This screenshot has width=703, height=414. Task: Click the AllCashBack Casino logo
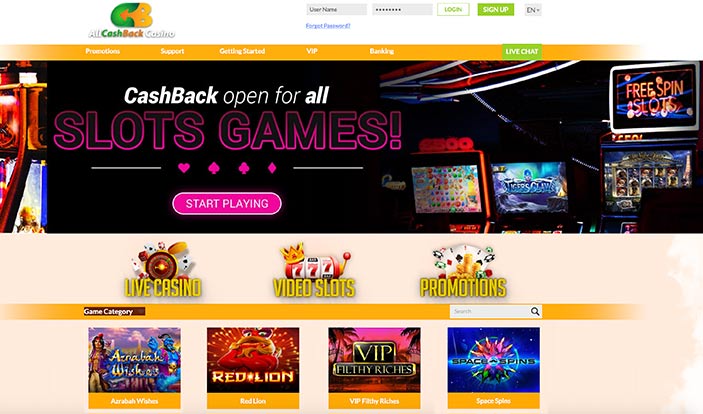[x=132, y=21]
